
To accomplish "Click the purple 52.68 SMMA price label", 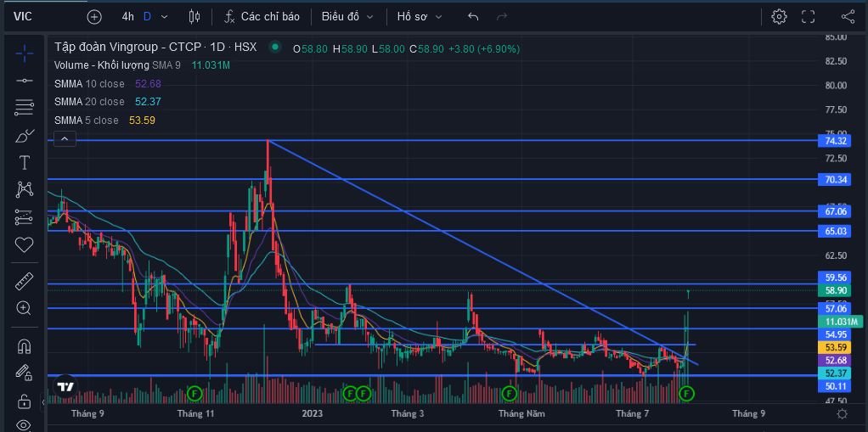I will (x=836, y=360).
